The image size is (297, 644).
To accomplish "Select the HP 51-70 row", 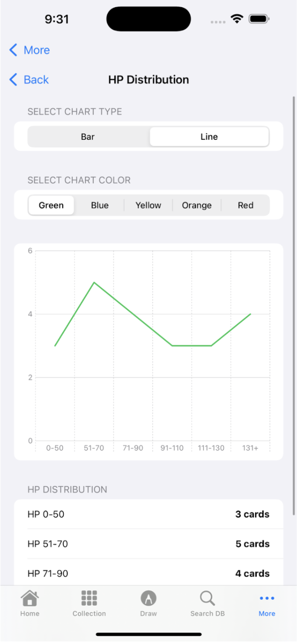I will tap(148, 544).
